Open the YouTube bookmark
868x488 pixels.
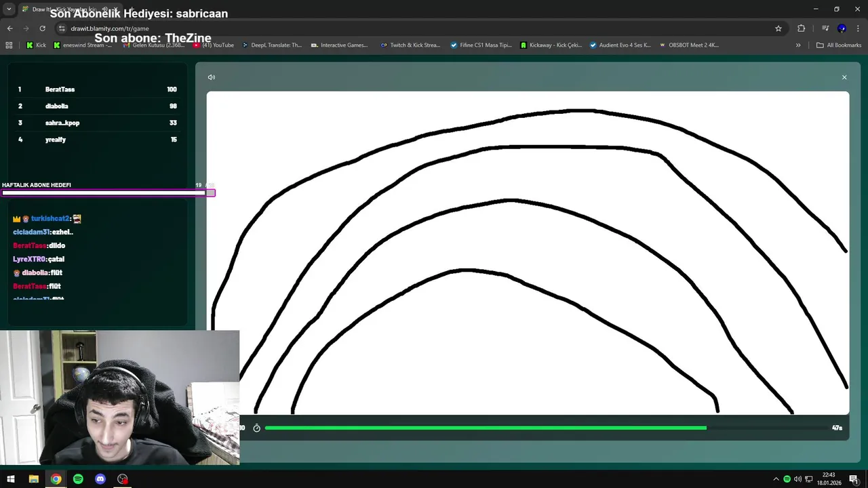[x=214, y=45]
